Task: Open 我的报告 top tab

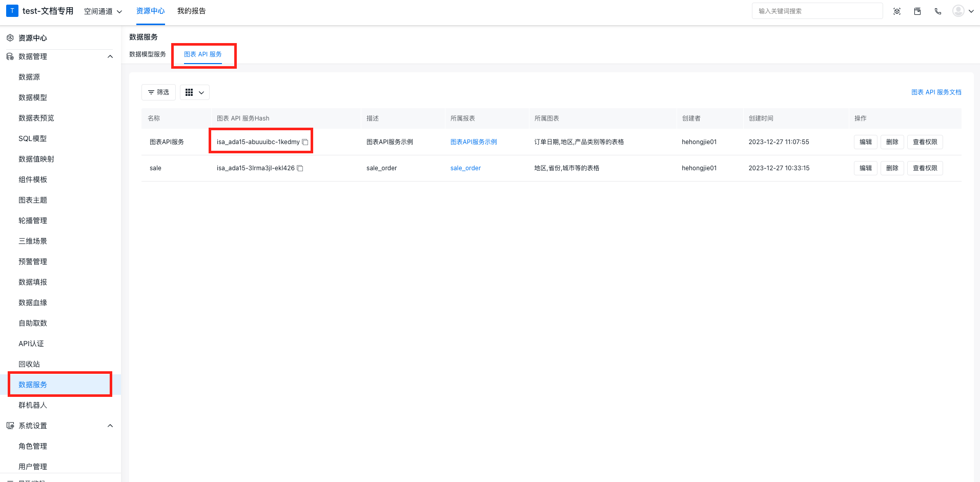Action: (191, 11)
